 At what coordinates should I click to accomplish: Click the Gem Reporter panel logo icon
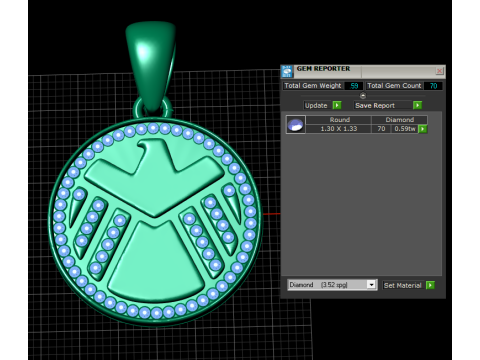pyautogui.click(x=287, y=71)
